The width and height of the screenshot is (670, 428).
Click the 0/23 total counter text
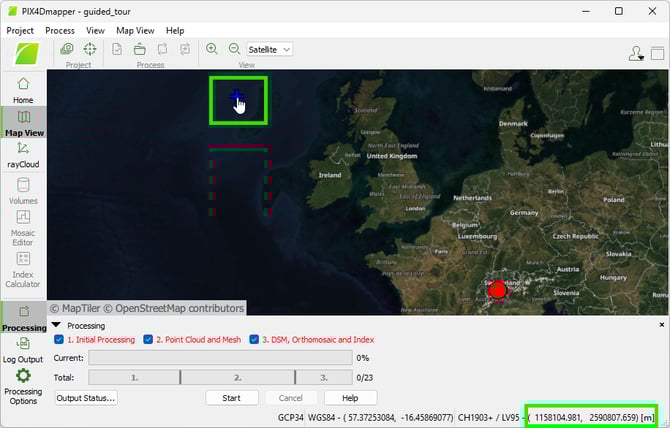[364, 378]
